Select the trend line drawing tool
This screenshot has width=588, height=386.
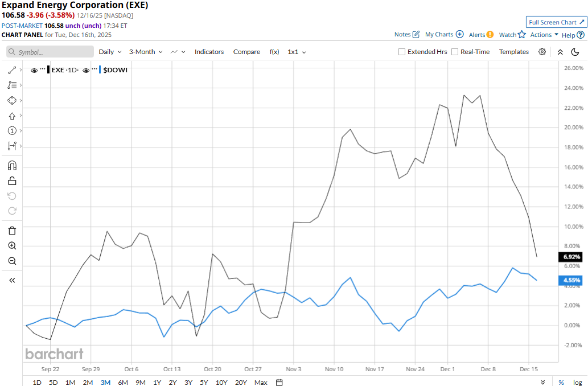tap(12, 70)
